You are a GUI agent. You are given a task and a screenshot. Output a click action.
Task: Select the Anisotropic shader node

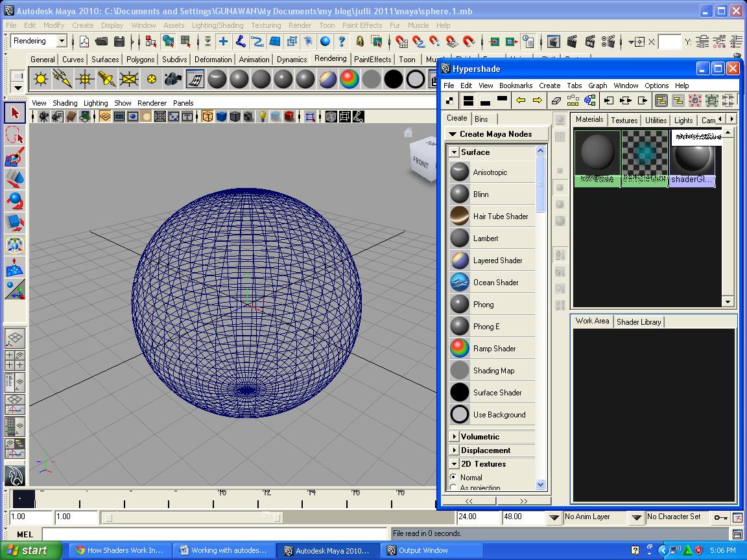492,172
